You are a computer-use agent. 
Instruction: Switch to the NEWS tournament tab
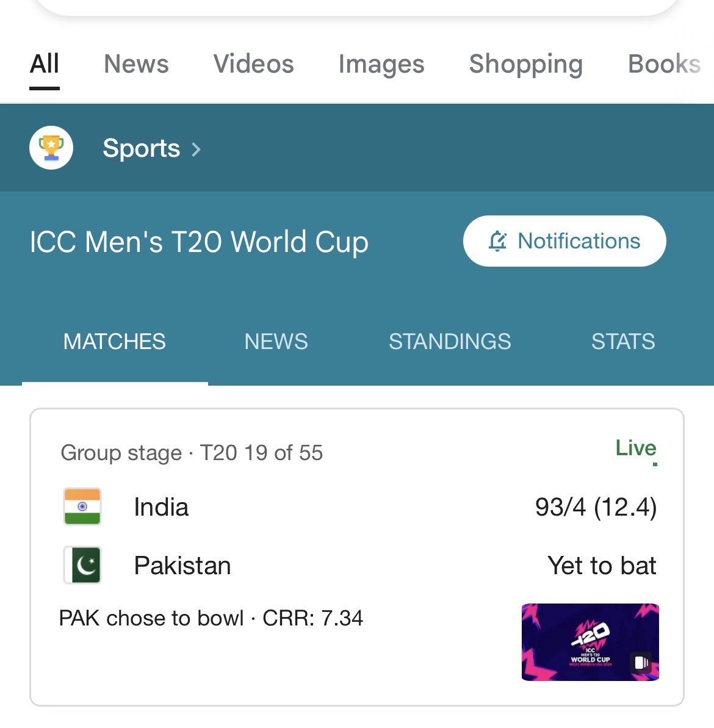point(276,342)
